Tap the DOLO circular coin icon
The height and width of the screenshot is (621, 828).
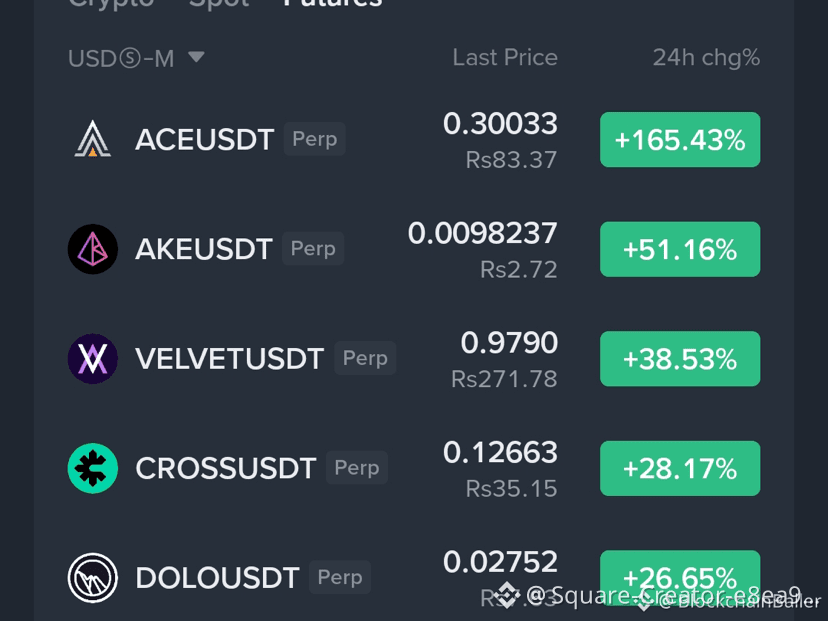[x=93, y=578]
